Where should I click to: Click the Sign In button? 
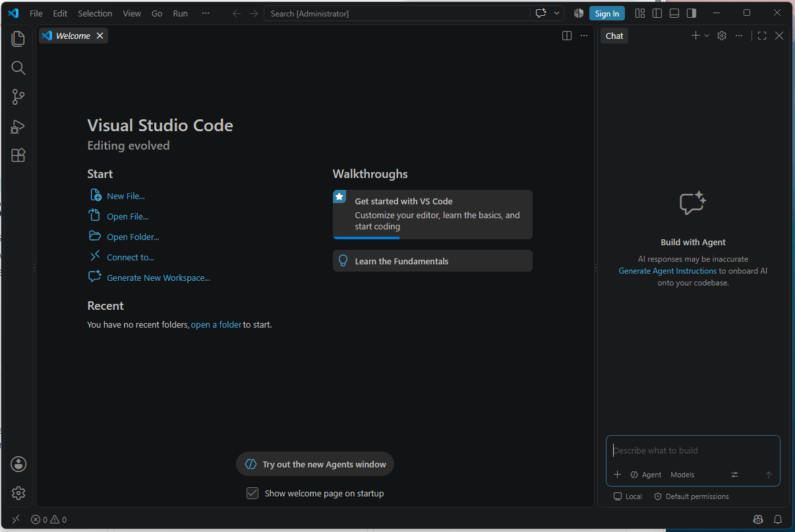click(x=607, y=13)
